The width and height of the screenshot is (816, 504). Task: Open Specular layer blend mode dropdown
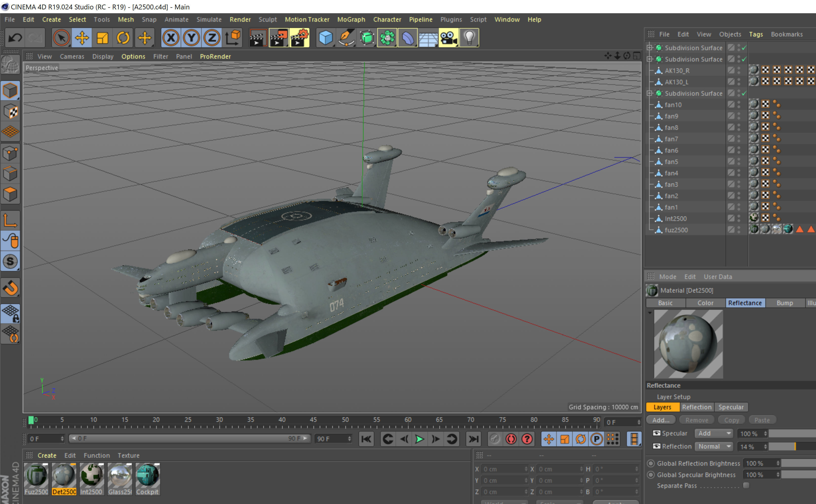coord(714,433)
